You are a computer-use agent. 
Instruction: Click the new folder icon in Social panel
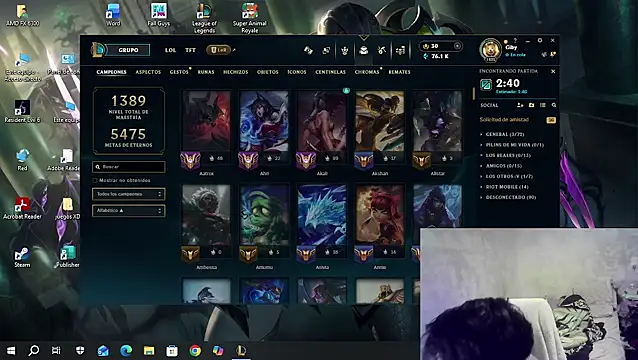click(x=531, y=105)
